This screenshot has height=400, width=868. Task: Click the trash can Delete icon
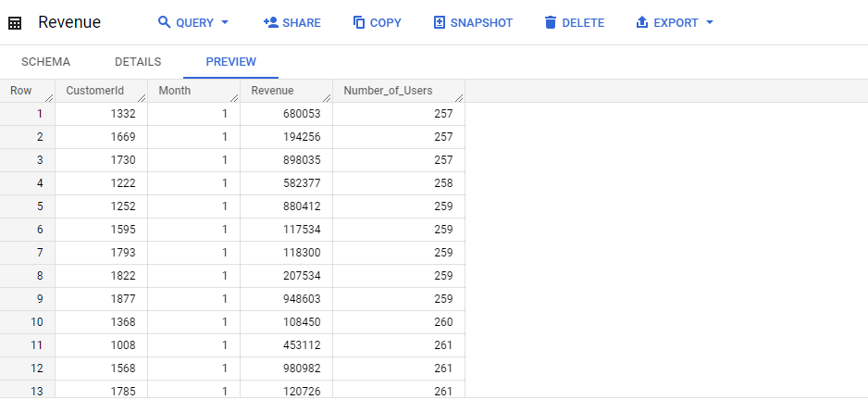(x=551, y=23)
